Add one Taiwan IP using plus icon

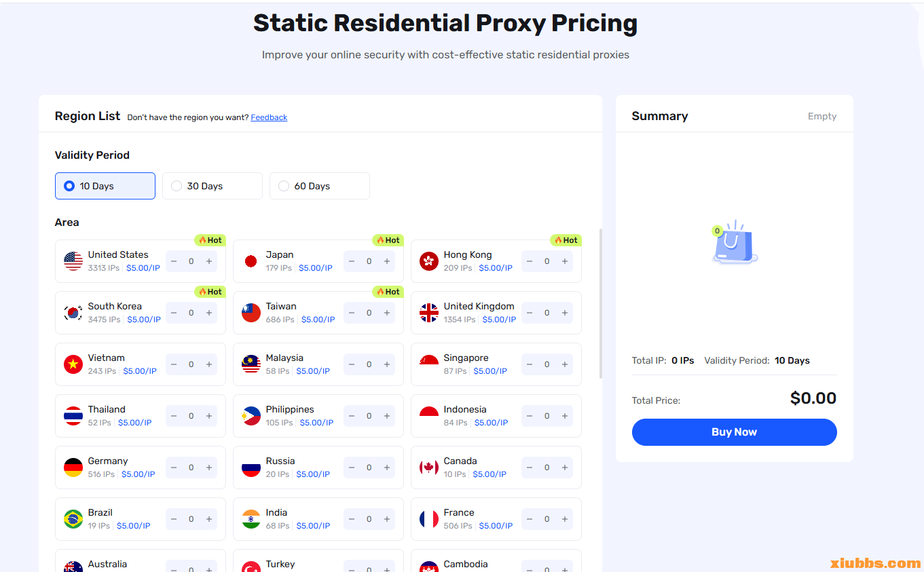(x=387, y=313)
